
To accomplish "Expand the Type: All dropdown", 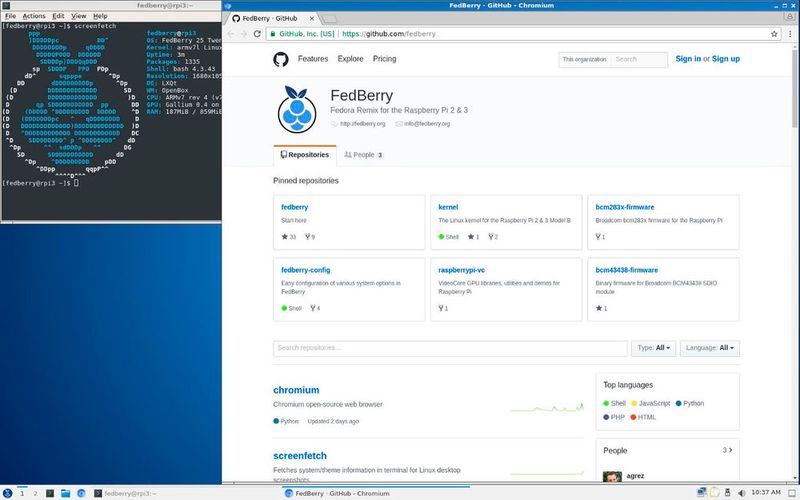I will pyautogui.click(x=653, y=348).
